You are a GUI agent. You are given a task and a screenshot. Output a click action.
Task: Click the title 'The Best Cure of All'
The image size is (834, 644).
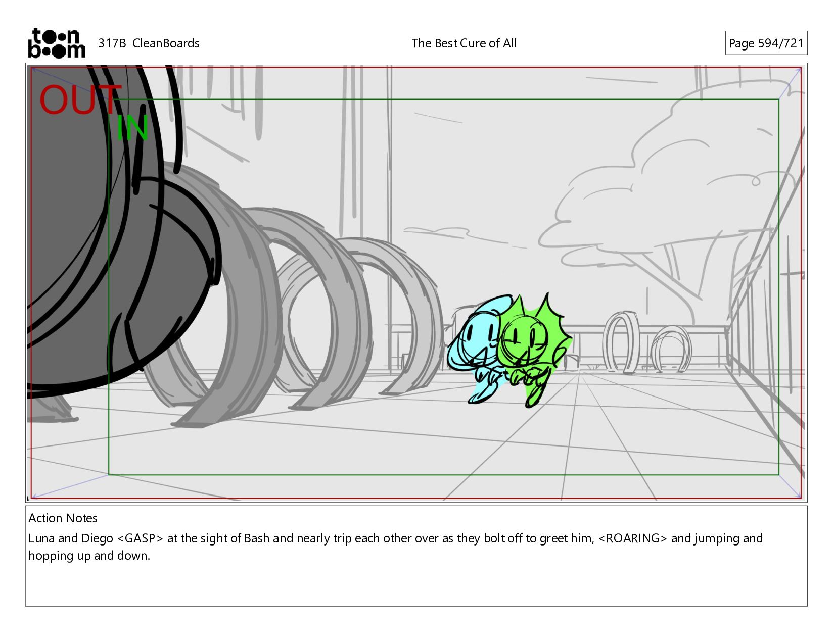point(464,43)
